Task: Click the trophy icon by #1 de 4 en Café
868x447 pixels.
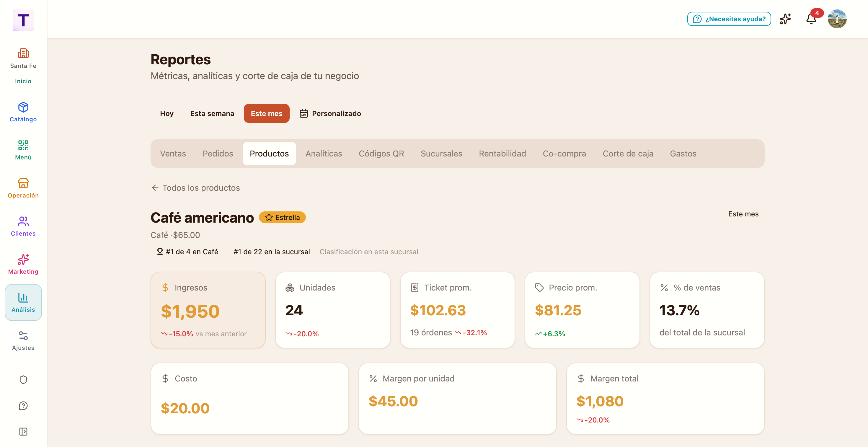Action: point(160,252)
